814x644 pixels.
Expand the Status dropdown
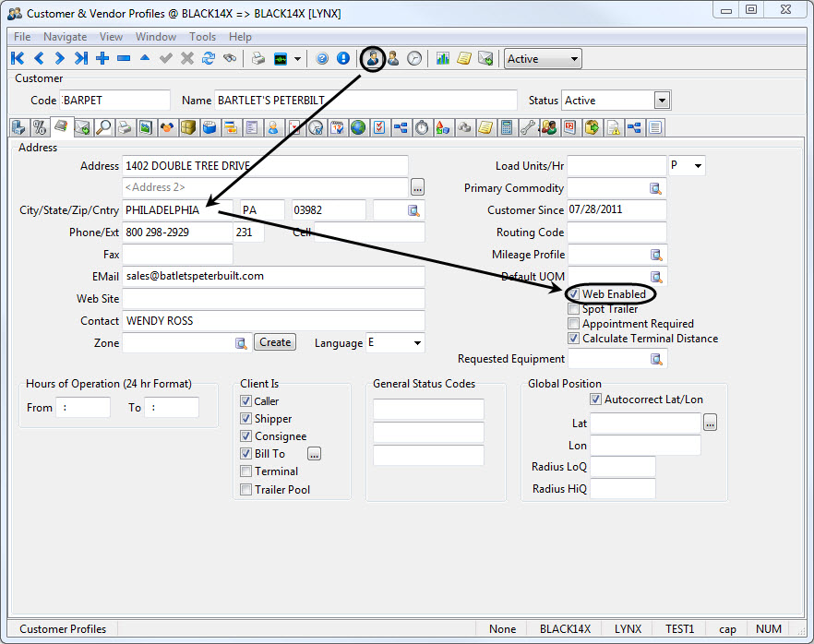point(662,101)
